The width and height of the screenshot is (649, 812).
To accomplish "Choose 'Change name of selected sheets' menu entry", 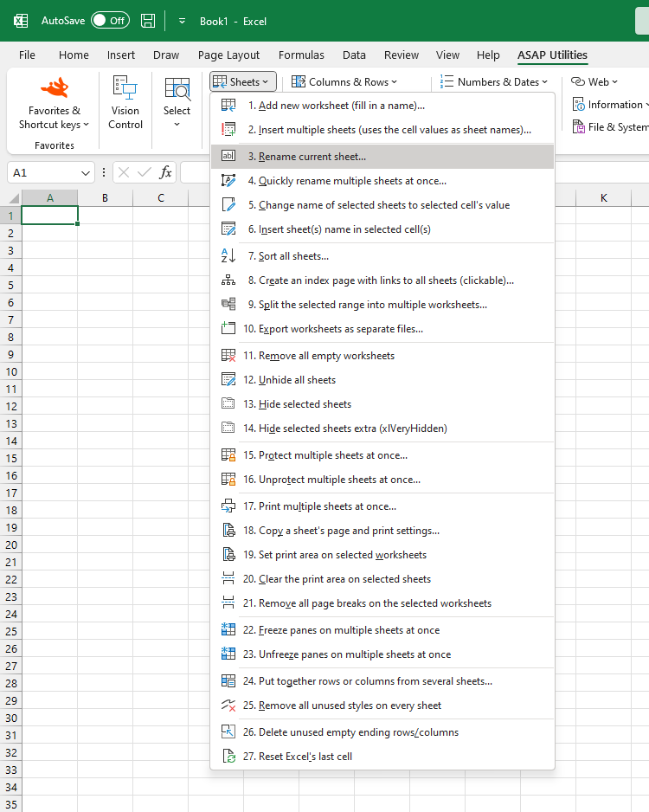I will pyautogui.click(x=382, y=205).
